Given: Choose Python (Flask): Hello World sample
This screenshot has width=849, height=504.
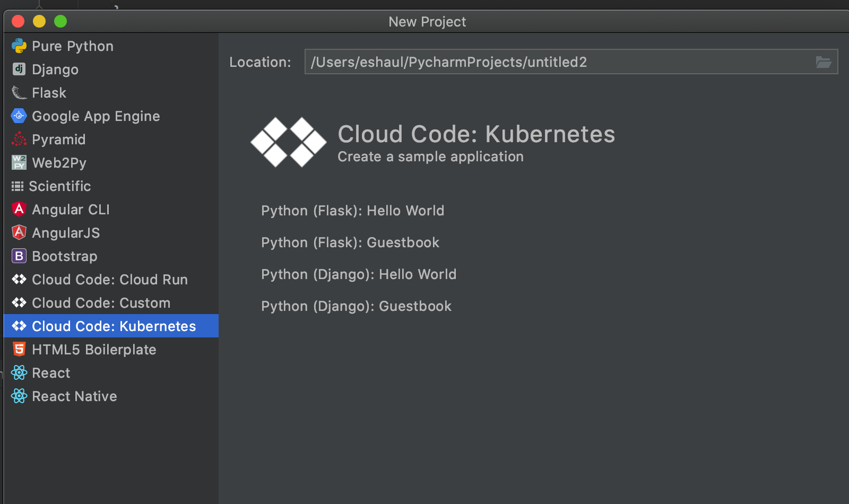Looking at the screenshot, I should pyautogui.click(x=352, y=211).
